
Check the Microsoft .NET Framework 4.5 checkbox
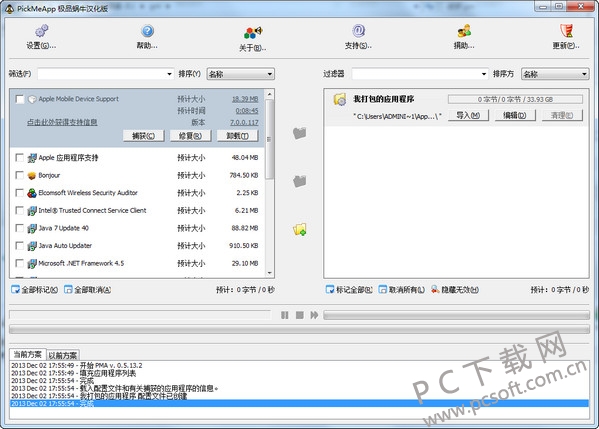pos(19,263)
